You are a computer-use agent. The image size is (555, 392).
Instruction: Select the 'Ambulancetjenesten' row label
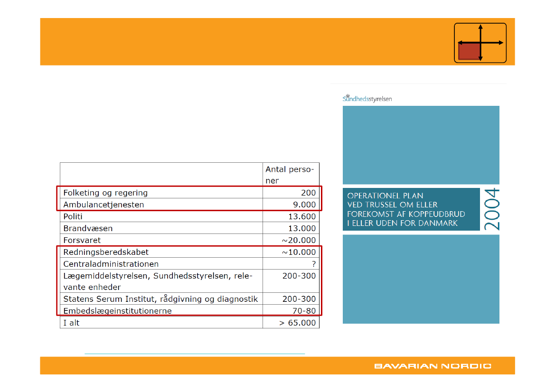(x=103, y=205)
